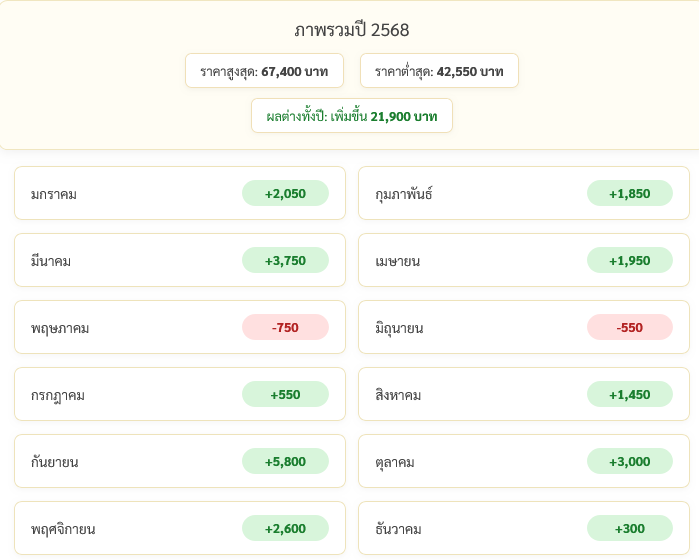Viewport: 699px width, 560px height.
Task: Click the +300 green change badge
Action: pyautogui.click(x=629, y=529)
